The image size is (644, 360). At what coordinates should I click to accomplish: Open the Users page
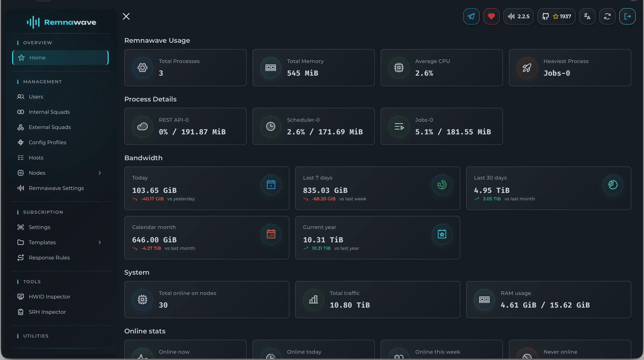coord(61,97)
